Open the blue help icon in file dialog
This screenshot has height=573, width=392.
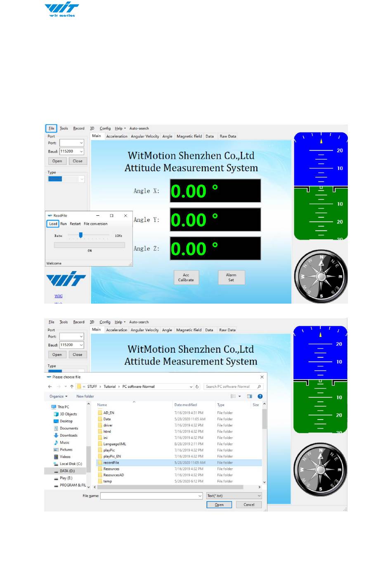coord(260,396)
